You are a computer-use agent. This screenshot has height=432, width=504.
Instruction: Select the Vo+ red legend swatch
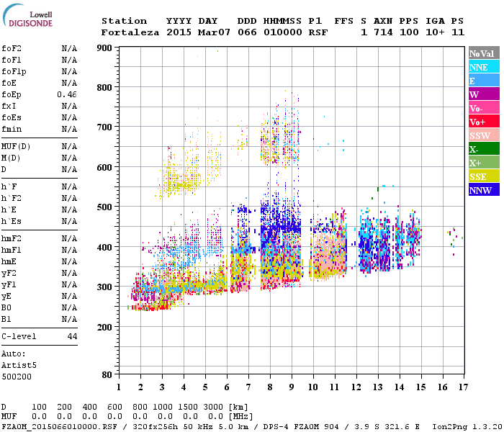pyautogui.click(x=484, y=122)
